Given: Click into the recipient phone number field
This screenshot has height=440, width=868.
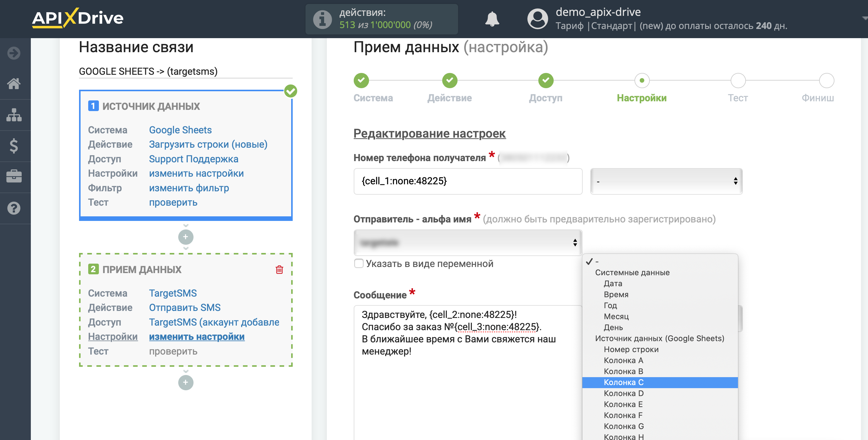Looking at the screenshot, I should coord(468,181).
